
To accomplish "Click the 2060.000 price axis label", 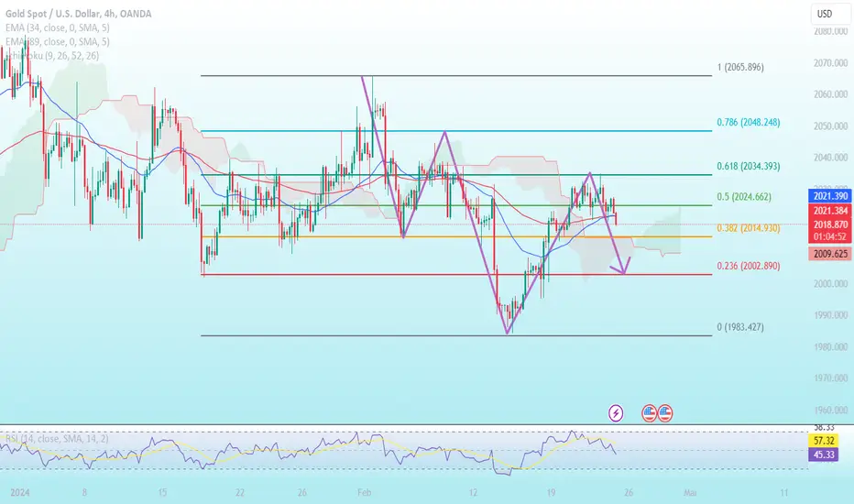I will coord(830,94).
